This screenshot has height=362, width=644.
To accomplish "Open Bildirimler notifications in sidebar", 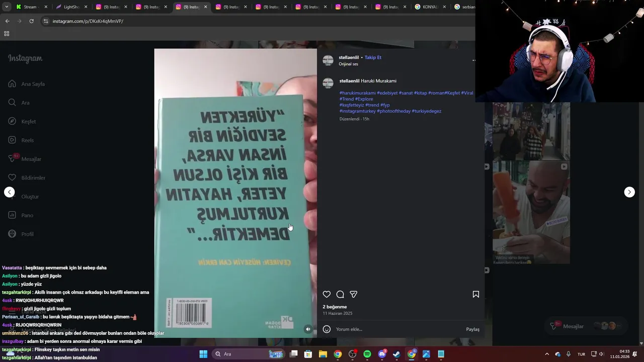I will pyautogui.click(x=27, y=177).
